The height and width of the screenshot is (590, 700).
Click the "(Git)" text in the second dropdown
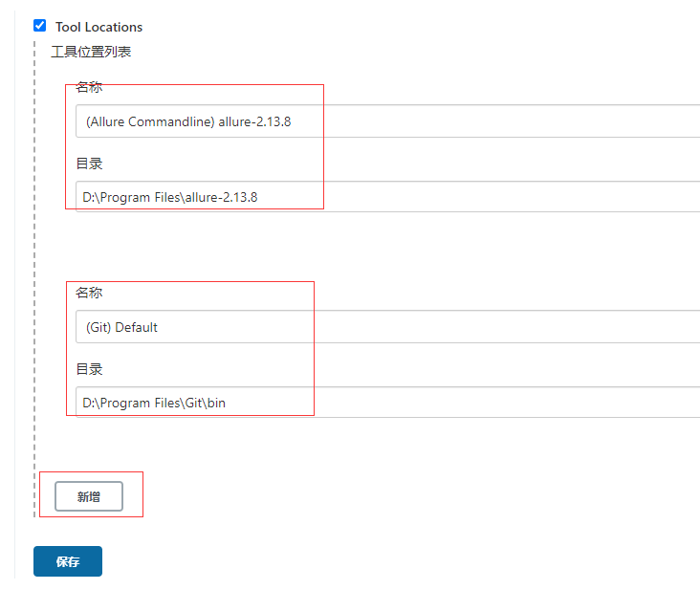coord(98,327)
